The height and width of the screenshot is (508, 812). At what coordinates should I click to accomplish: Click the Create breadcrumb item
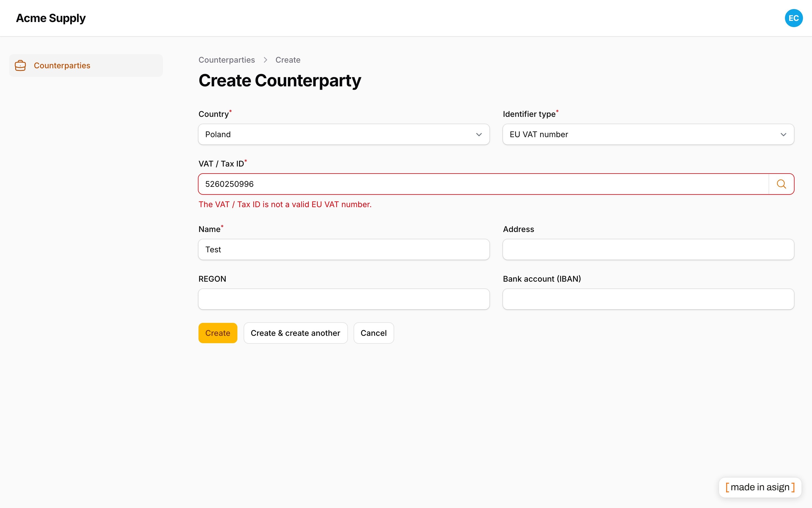coord(288,60)
